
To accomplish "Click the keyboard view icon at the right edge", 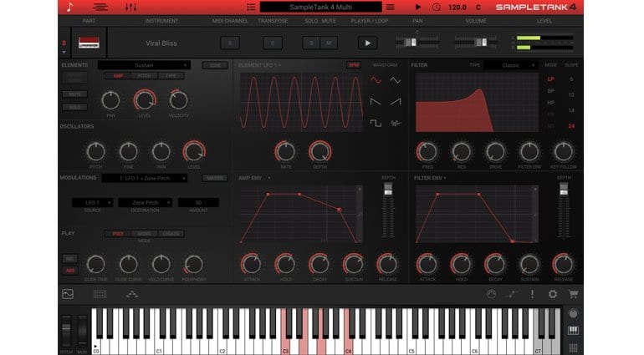I will [x=573, y=331].
